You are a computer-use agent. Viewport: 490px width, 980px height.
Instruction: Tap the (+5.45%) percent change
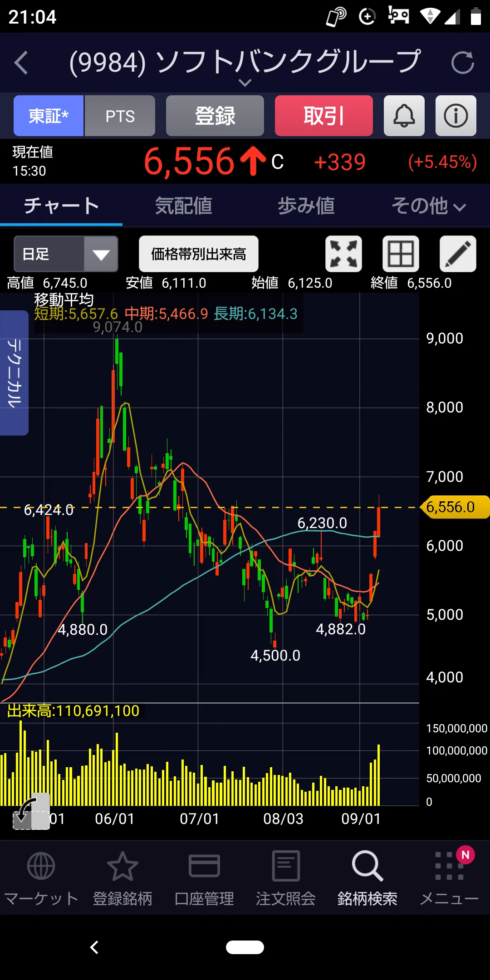tap(442, 162)
